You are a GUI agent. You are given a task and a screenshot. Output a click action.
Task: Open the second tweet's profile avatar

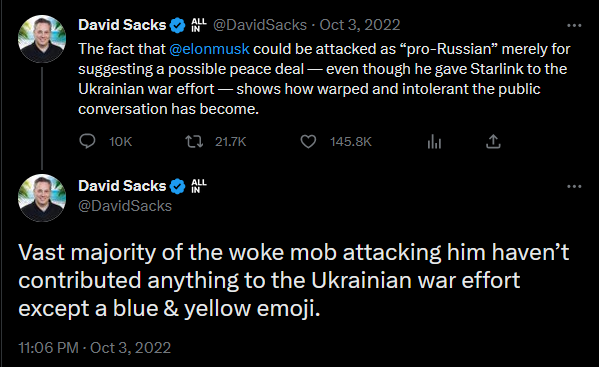[x=42, y=198]
